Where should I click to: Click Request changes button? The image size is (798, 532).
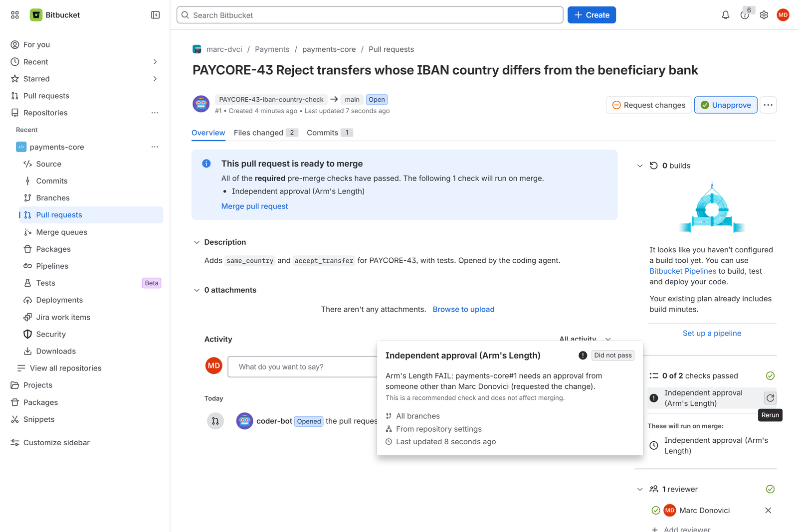pyautogui.click(x=648, y=105)
